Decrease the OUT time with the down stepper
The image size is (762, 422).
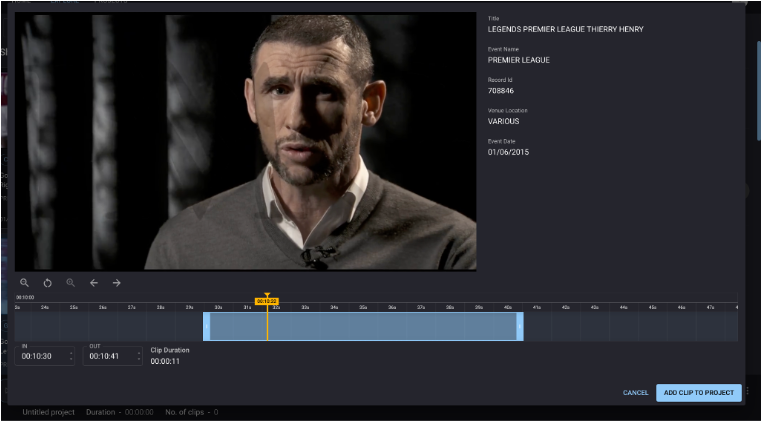pos(139,359)
